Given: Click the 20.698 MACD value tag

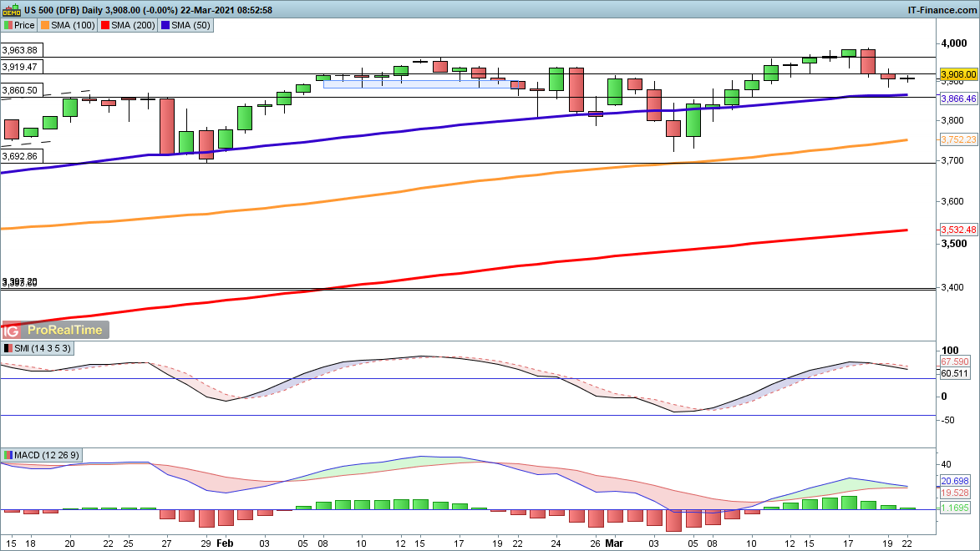Looking at the screenshot, I should tap(954, 481).
